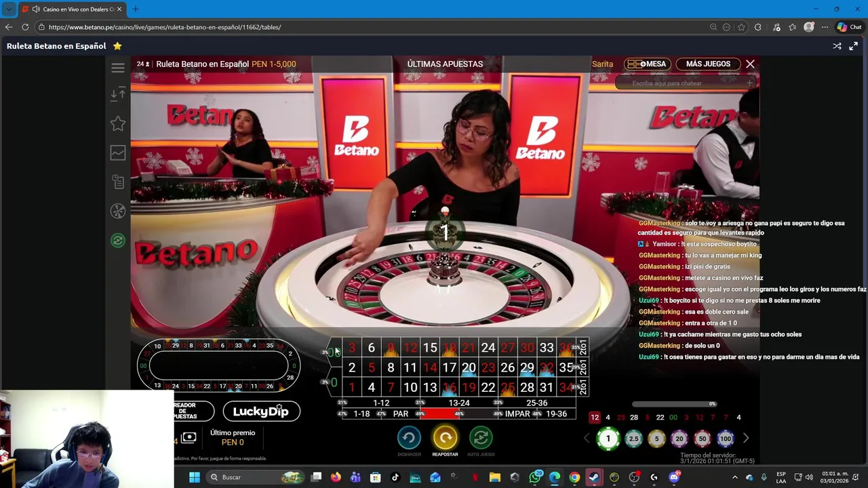This screenshot has height=488, width=868.
Task: Bet on PAR
Action: pos(401,413)
